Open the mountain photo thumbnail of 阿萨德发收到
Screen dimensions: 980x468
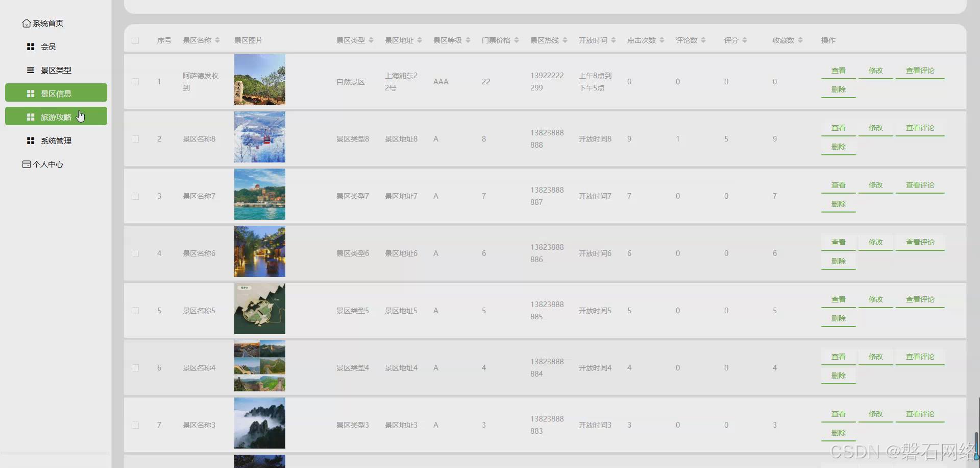tap(260, 80)
